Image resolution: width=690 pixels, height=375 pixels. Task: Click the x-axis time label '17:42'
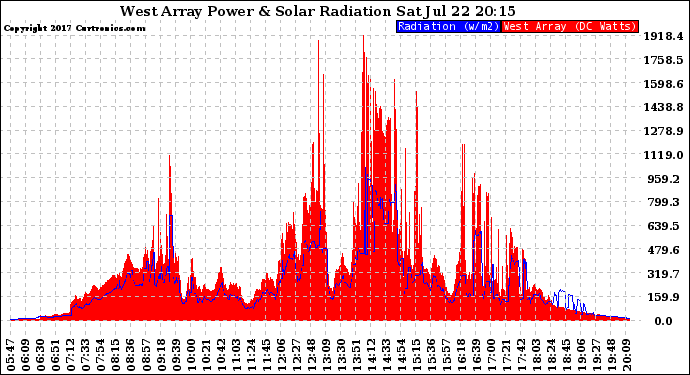tap(521, 355)
